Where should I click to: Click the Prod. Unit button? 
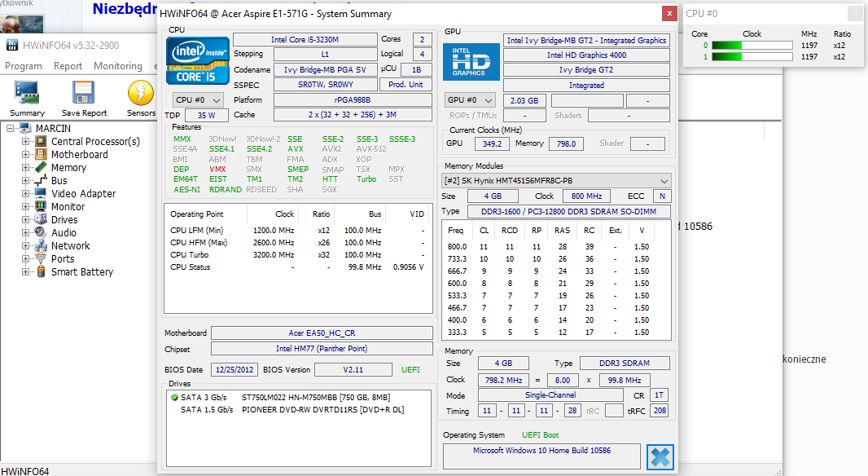tap(406, 85)
